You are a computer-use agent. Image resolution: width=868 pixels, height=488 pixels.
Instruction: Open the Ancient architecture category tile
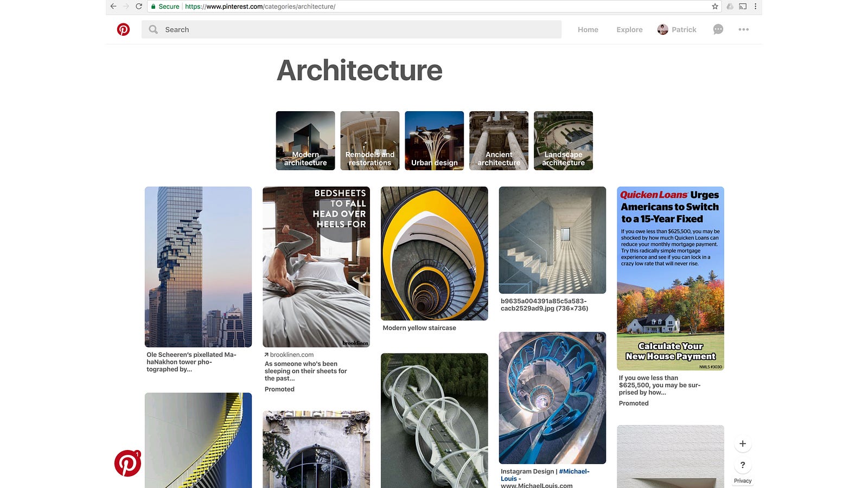[499, 140]
